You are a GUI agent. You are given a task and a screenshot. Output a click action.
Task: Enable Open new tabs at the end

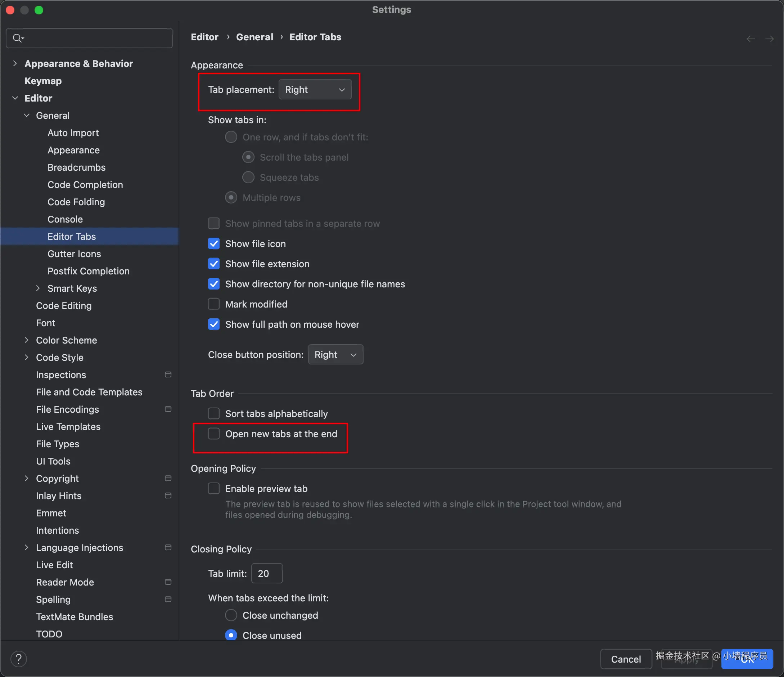pyautogui.click(x=214, y=434)
